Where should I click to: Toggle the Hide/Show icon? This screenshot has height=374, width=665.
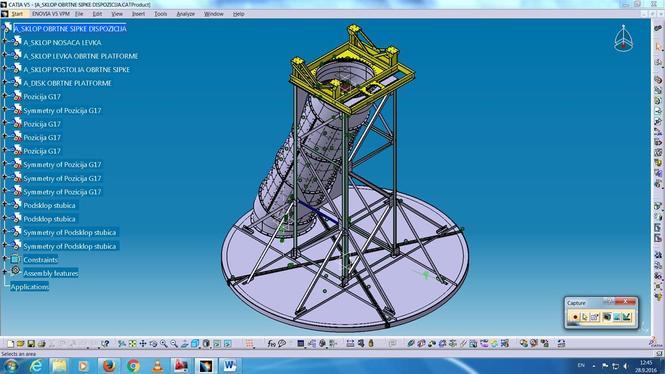[217, 343]
